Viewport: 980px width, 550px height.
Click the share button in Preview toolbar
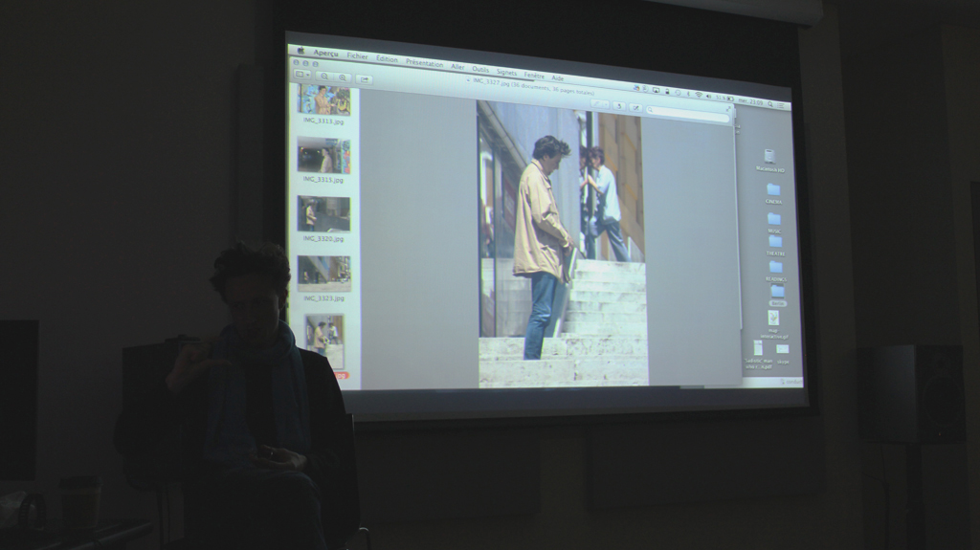[364, 77]
